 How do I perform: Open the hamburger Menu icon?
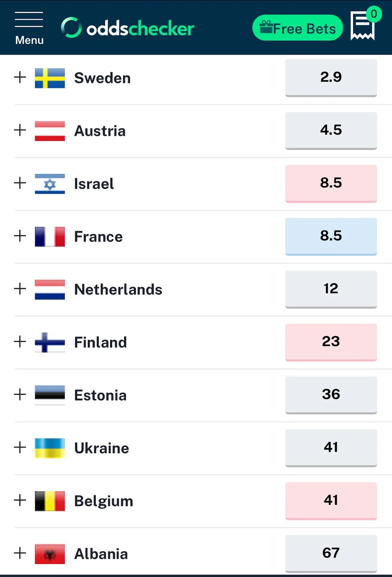tap(29, 28)
